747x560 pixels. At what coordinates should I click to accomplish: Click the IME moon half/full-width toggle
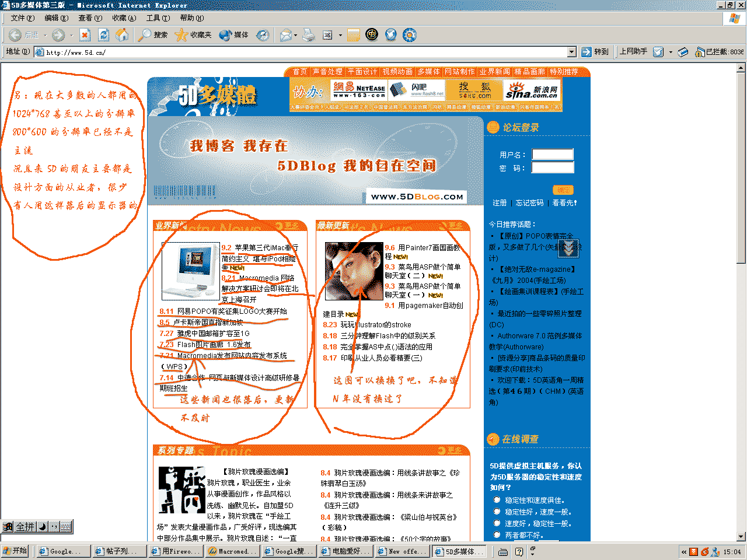(43, 527)
